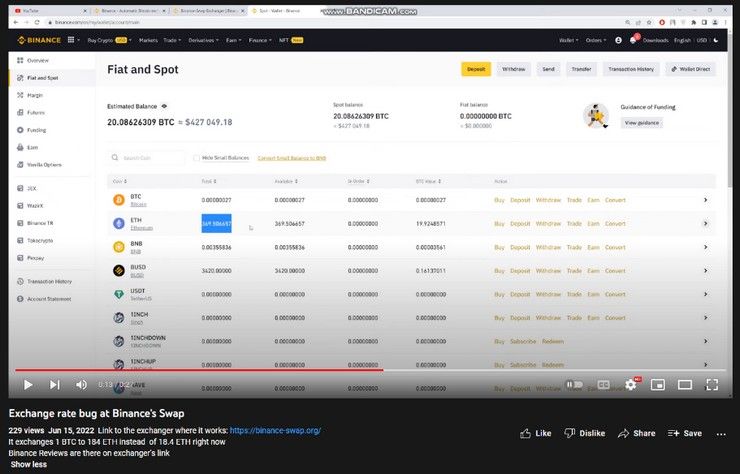Open notifications bell
This screenshot has height=474, width=740.
point(633,40)
